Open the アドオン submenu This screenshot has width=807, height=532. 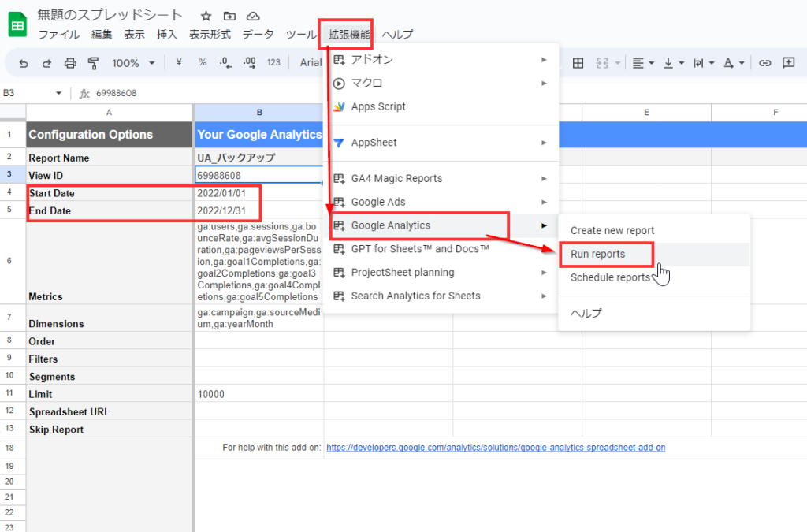click(x=441, y=60)
